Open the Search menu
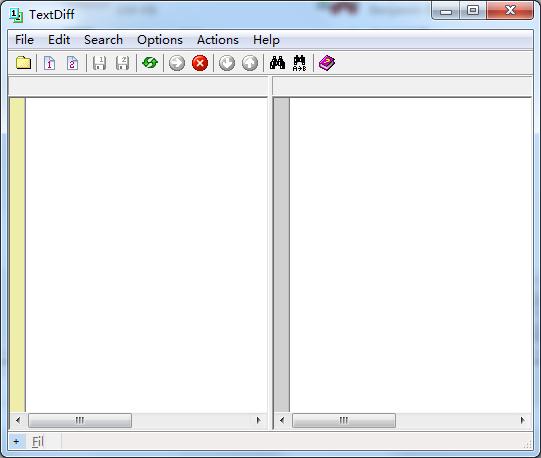 click(104, 40)
